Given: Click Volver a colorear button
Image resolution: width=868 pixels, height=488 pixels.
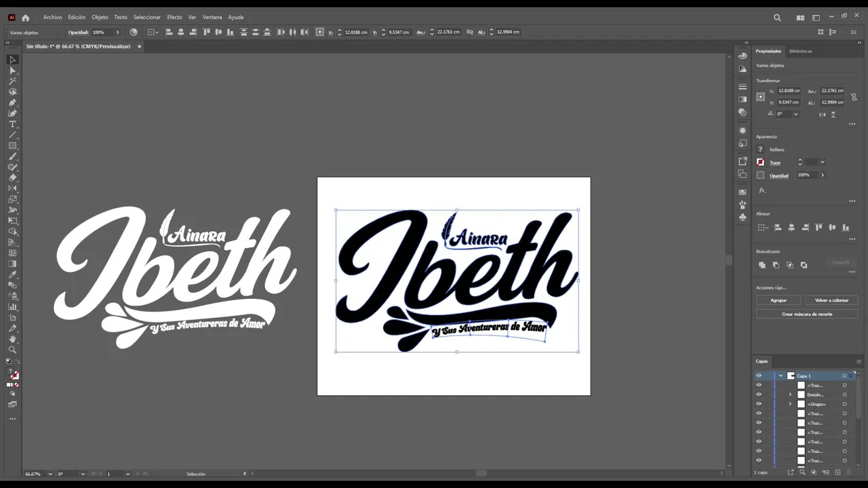Looking at the screenshot, I should [831, 300].
